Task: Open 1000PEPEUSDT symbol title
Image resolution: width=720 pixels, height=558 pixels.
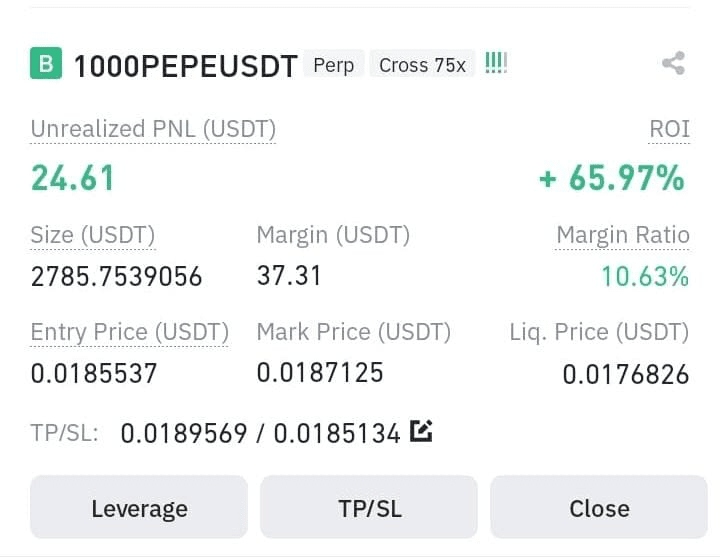Action: pos(186,66)
